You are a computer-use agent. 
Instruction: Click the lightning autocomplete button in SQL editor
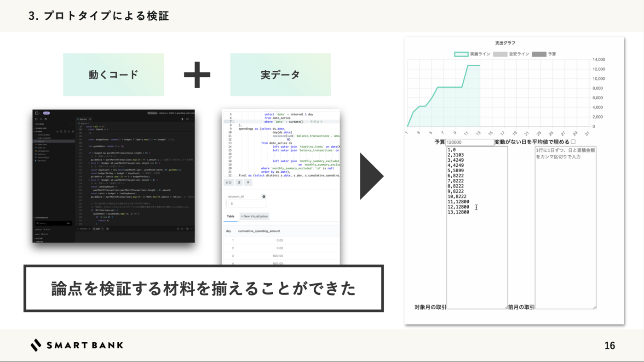(x=248, y=182)
